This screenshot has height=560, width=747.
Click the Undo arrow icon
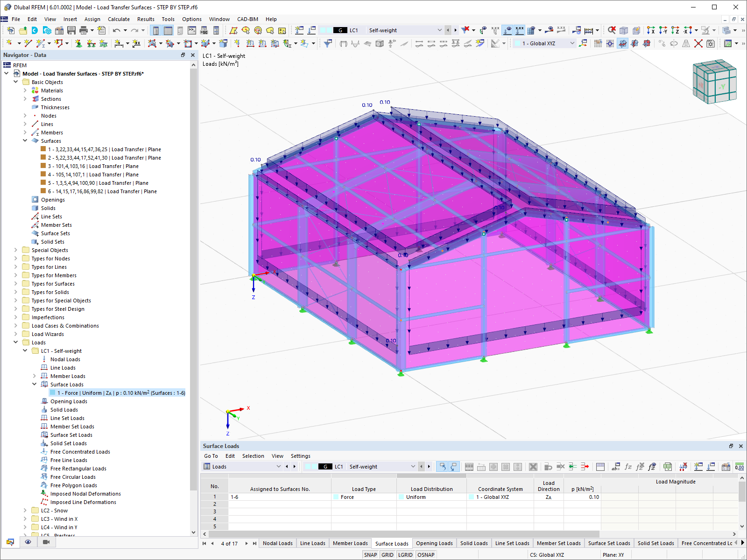[116, 30]
